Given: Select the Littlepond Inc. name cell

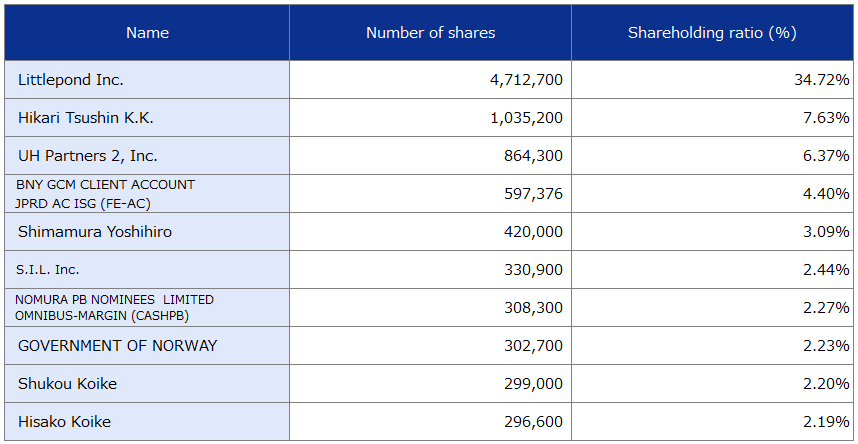Looking at the screenshot, I should coord(147,80).
